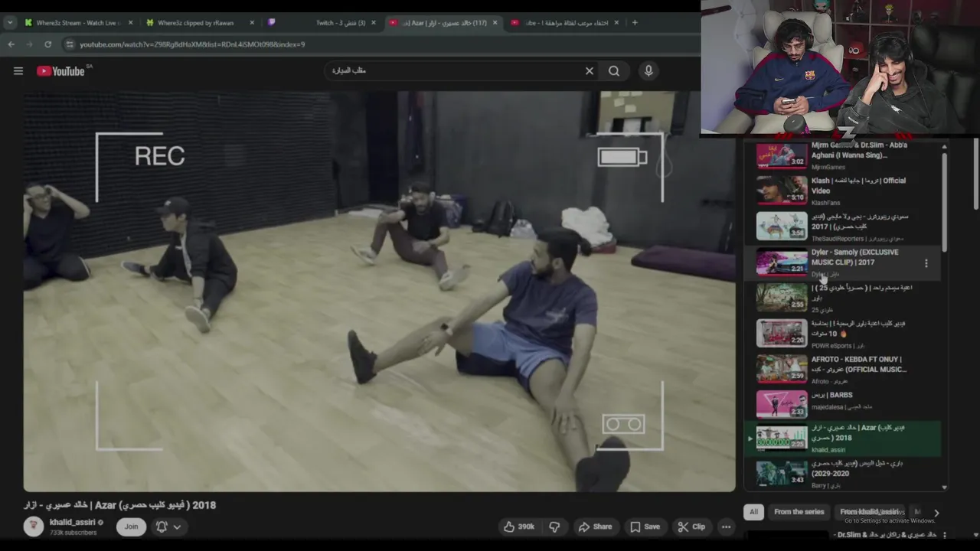
Task: Open more actions three-dot menu below video
Action: 726,527
